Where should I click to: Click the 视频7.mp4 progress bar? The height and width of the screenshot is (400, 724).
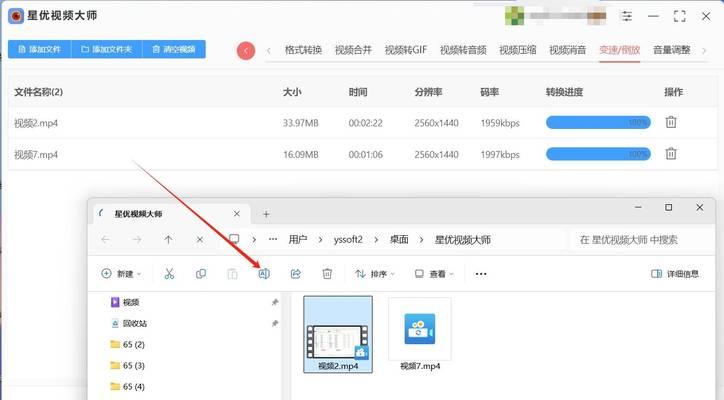click(598, 154)
